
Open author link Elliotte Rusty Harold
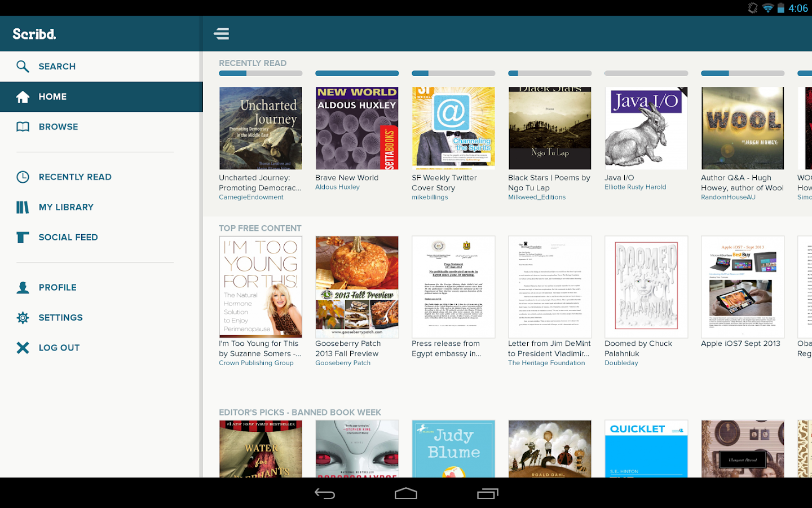[635, 187]
